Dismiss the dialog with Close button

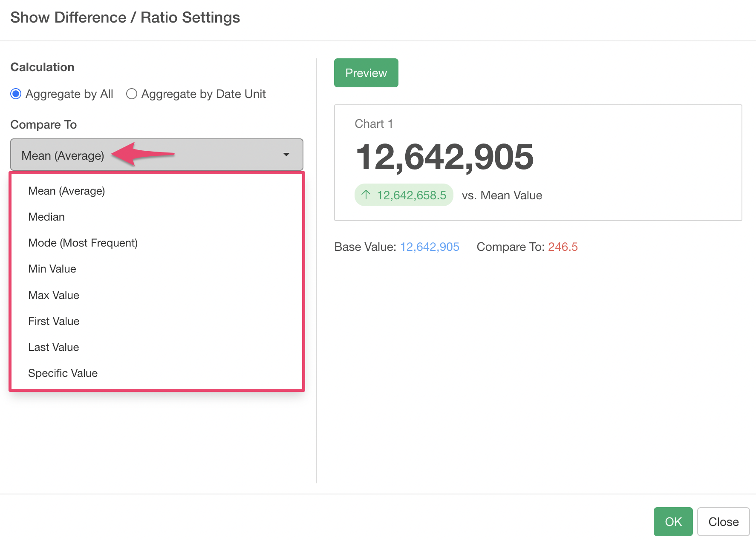point(723,522)
